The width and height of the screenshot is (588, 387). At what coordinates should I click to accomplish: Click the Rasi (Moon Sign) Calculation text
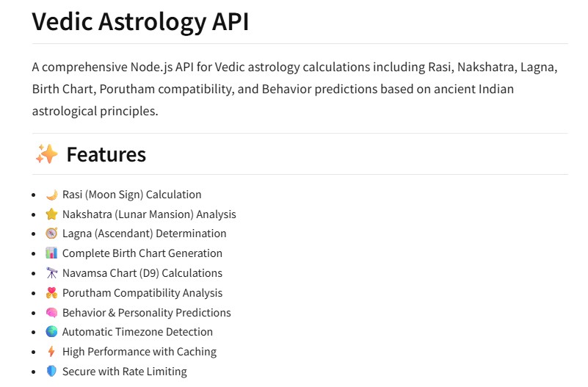click(x=131, y=195)
